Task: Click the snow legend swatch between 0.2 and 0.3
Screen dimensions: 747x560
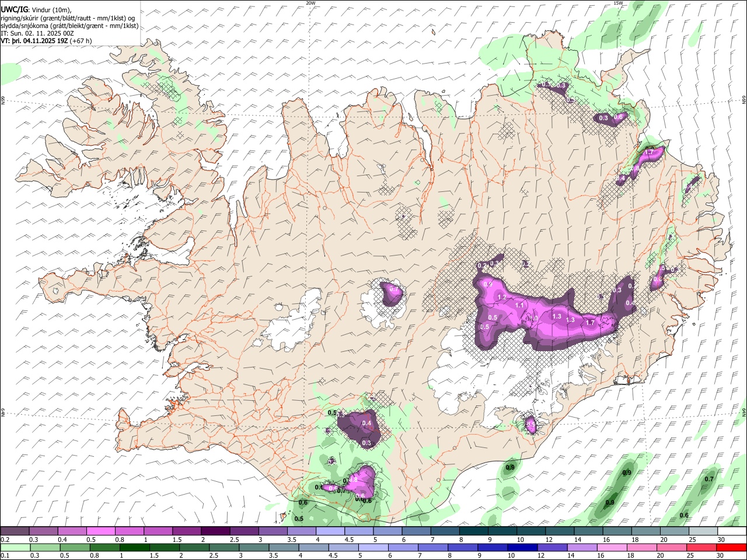Action: [x=15, y=531]
